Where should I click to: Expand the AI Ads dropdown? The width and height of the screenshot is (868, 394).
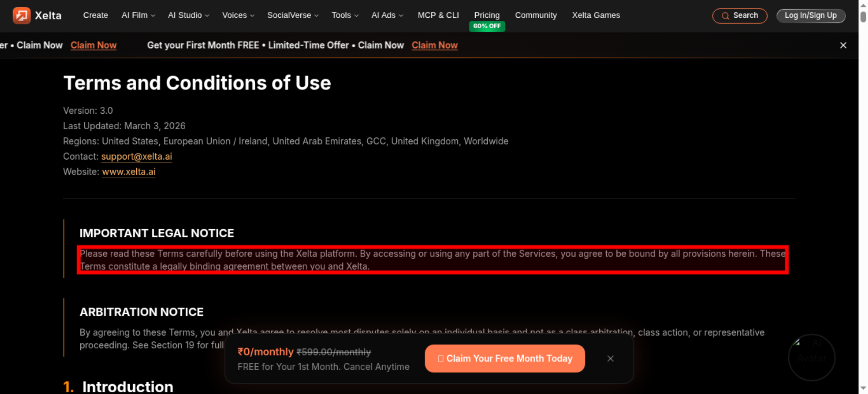(x=387, y=15)
